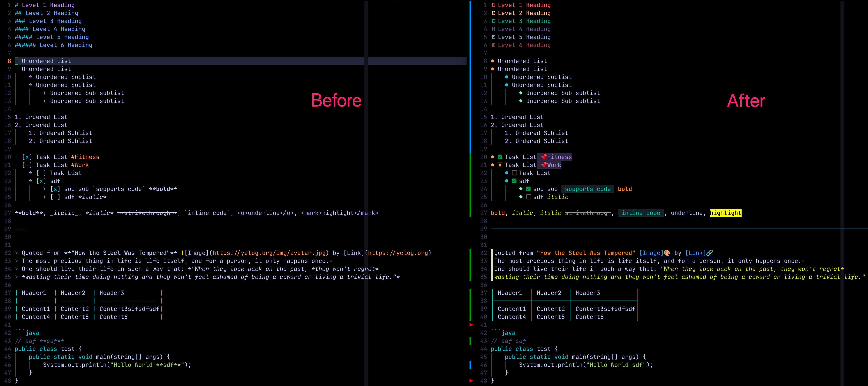Click the red triangle sign beside line 41

(471, 325)
